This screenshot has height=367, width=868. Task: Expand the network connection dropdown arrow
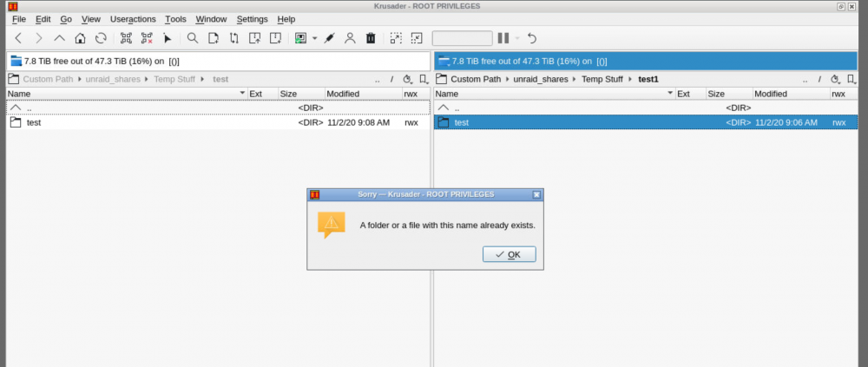(x=314, y=38)
